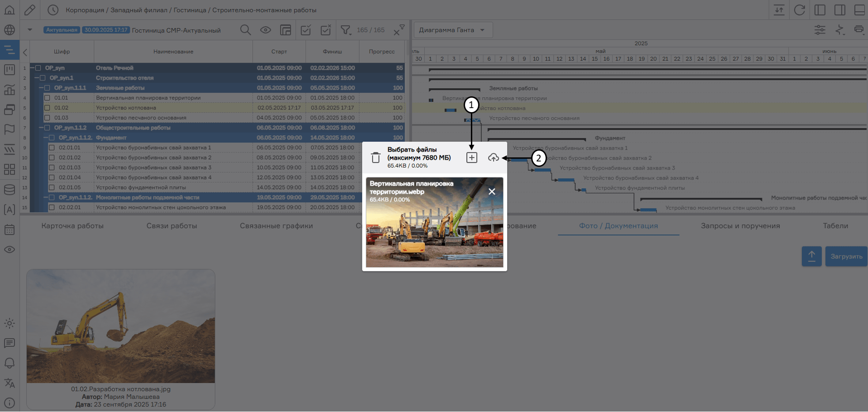Switch to the Карточка работы tab
Screen dimensions: 868x412
tap(72, 226)
